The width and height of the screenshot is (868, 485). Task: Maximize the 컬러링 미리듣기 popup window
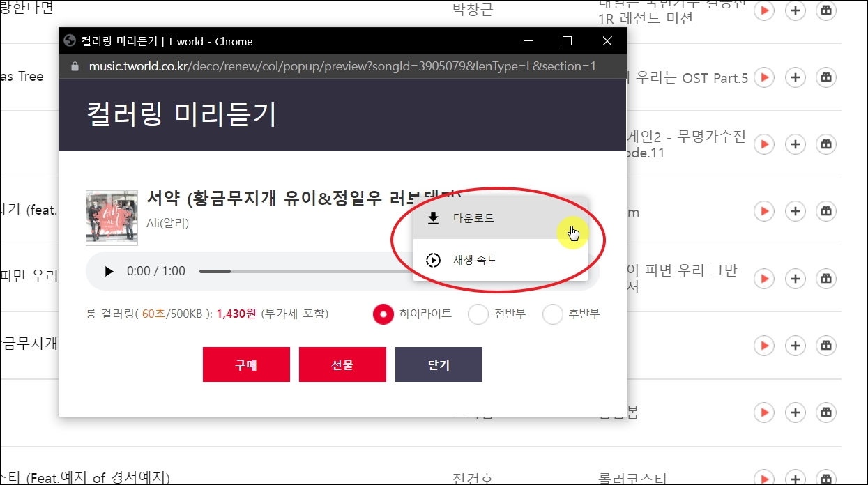click(x=567, y=41)
